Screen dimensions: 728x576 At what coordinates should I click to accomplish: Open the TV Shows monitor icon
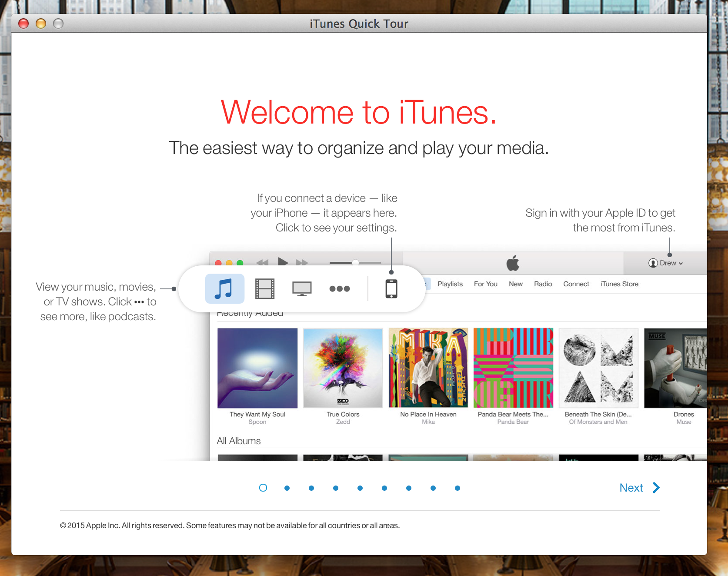coord(302,288)
